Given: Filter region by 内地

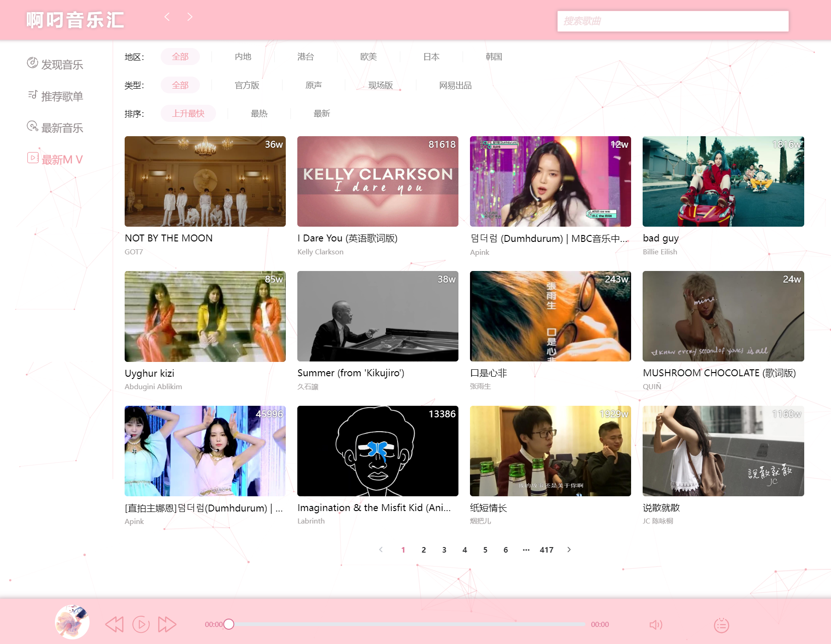Looking at the screenshot, I should point(243,57).
